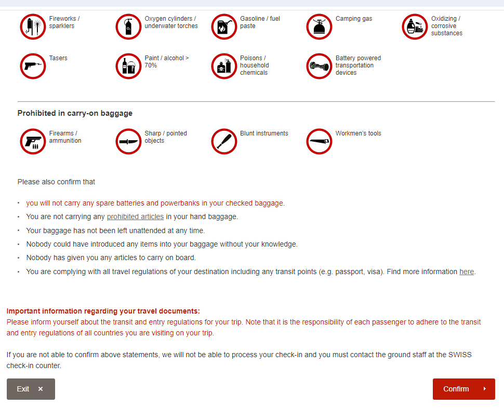Click the Battery powered transportation devices icon
This screenshot has height=420, width=504.
pyautogui.click(x=319, y=66)
